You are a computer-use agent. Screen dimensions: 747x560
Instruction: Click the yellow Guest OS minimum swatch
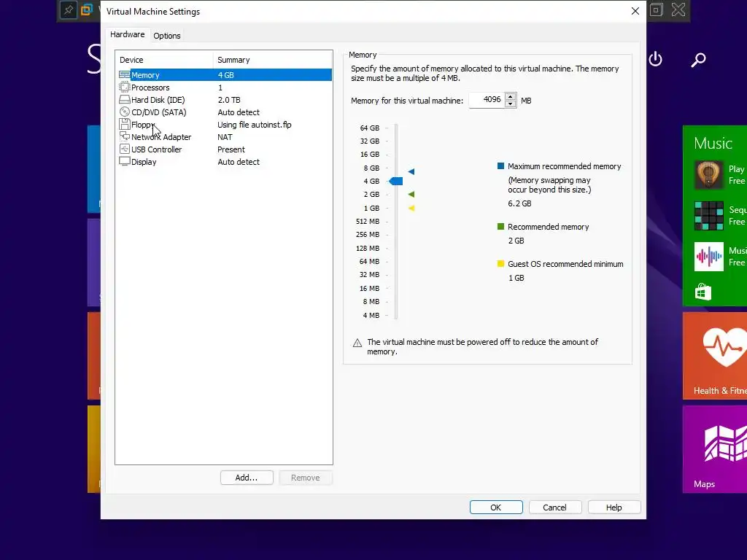(500, 264)
